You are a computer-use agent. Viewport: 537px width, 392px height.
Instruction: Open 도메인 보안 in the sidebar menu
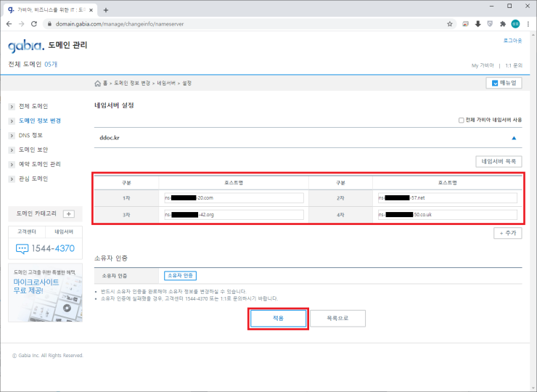coord(33,150)
